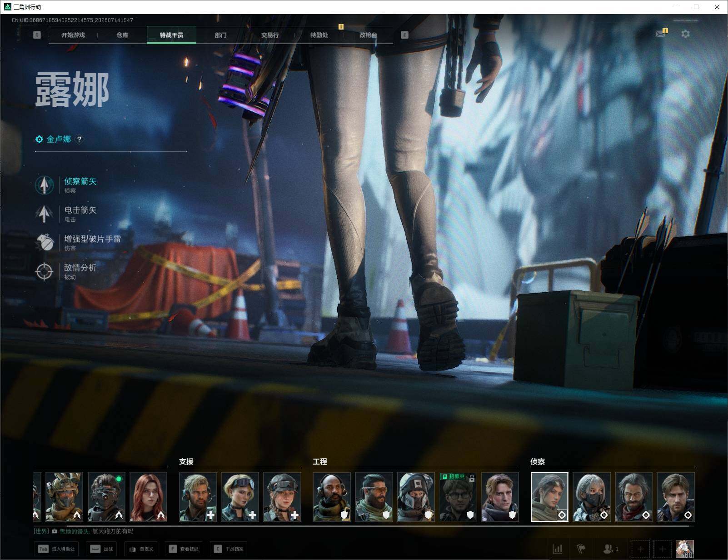Select the 招募中 recruiting engineer operator
The image size is (728, 560).
pos(458,497)
